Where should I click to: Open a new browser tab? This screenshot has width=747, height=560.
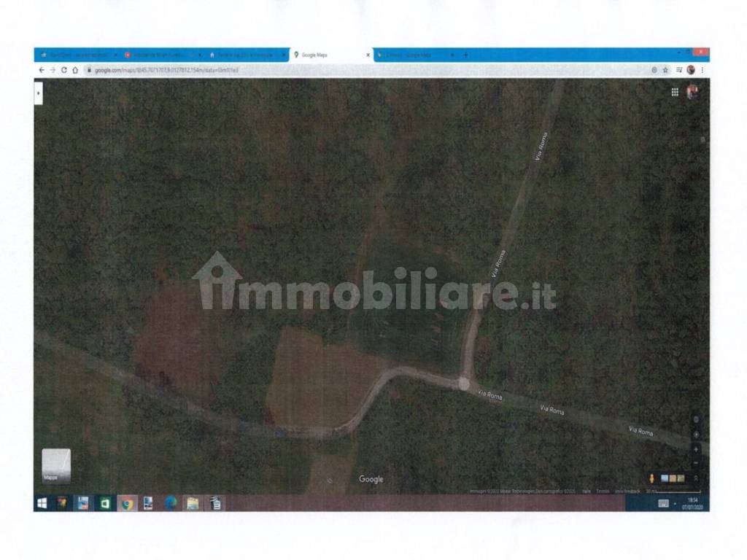(x=466, y=55)
